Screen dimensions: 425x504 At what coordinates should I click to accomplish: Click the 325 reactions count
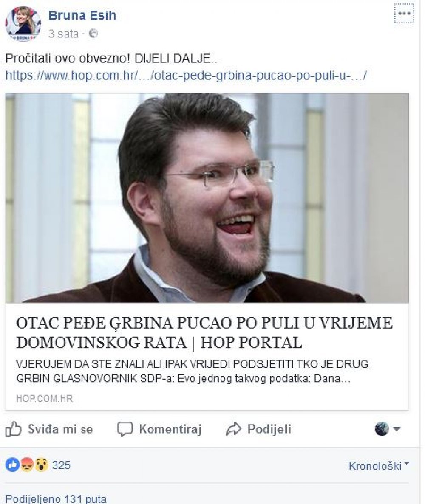click(61, 465)
